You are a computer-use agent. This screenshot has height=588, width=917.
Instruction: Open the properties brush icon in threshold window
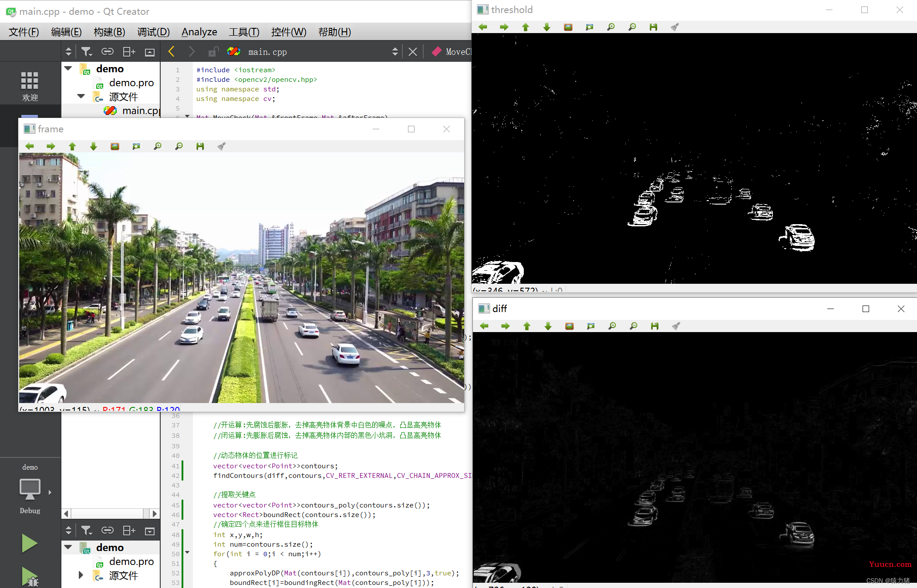click(x=674, y=27)
